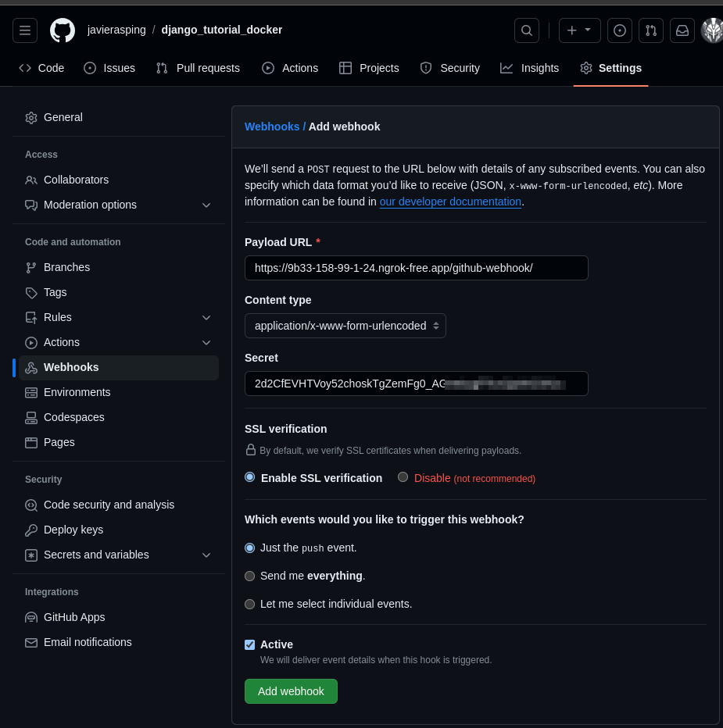Open the Insights tab
This screenshot has height=728, width=723.
530,68
